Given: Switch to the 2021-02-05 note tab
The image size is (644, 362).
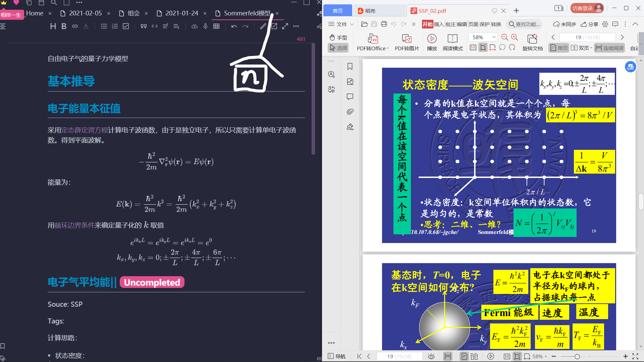Looking at the screenshot, I should [x=85, y=13].
